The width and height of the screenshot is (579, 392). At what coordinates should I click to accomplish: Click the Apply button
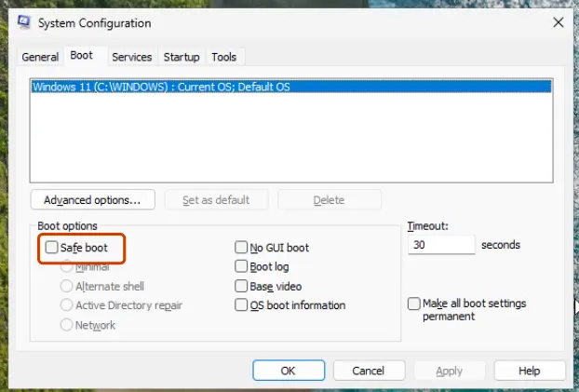[449, 371]
